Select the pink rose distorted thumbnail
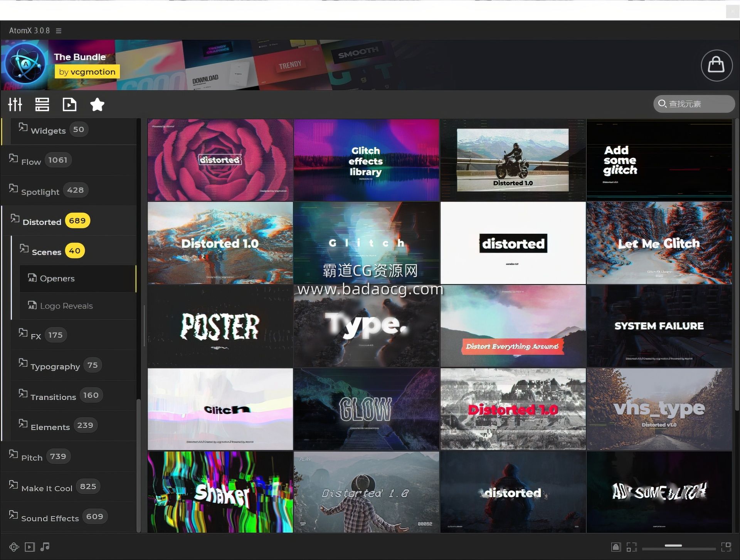This screenshot has width=740, height=560. click(x=220, y=160)
